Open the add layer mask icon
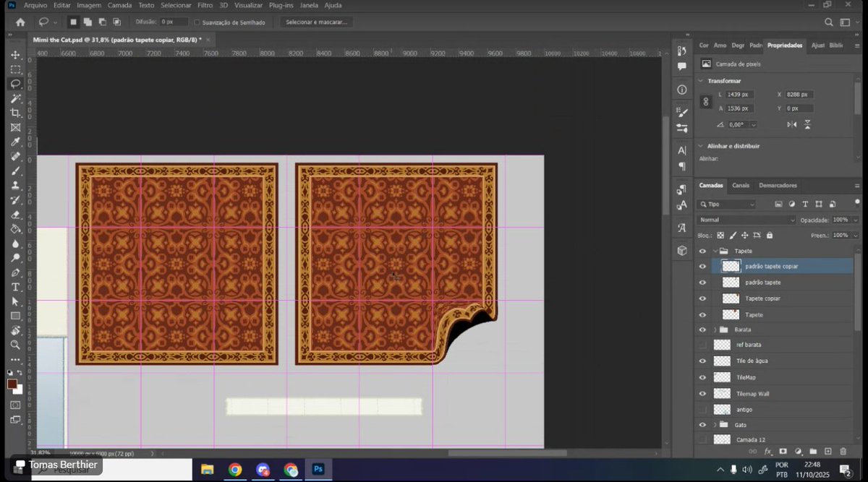 point(784,451)
